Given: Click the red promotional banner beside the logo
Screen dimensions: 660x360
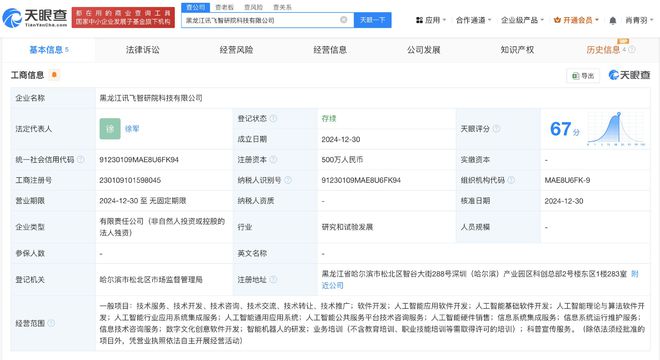Looking at the screenshot, I should (123, 18).
